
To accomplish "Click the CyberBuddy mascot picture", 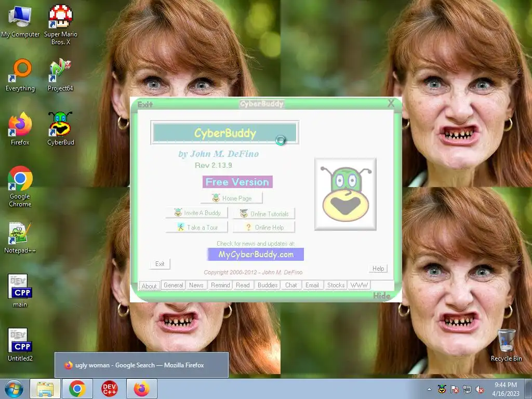I will pyautogui.click(x=345, y=194).
